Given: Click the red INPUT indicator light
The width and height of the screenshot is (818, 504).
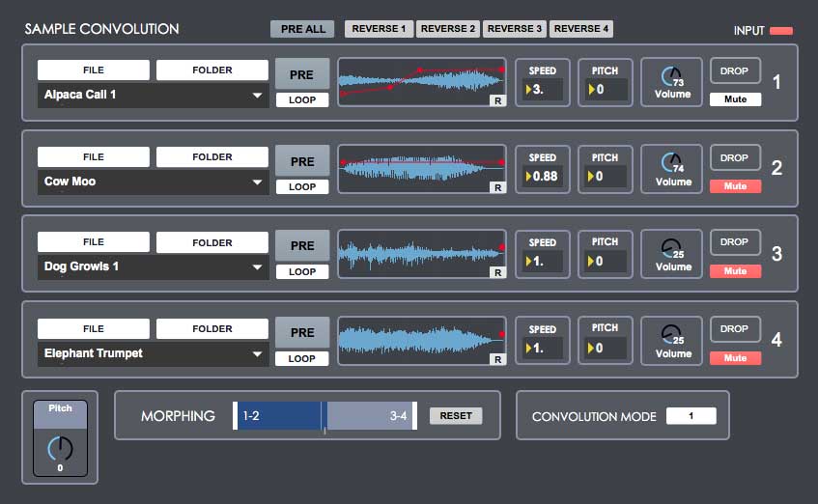Looking at the screenshot, I should 781,31.
